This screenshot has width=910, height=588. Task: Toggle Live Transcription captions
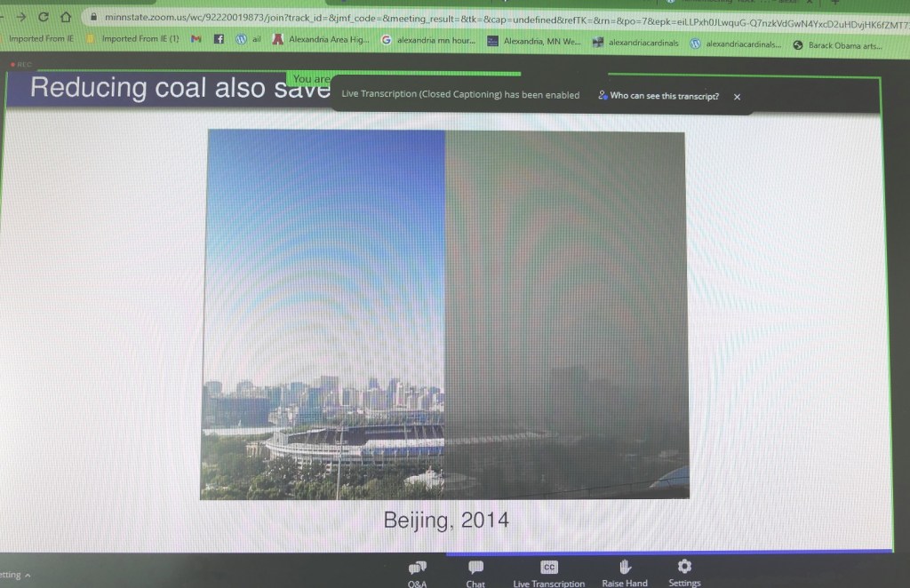click(x=548, y=573)
